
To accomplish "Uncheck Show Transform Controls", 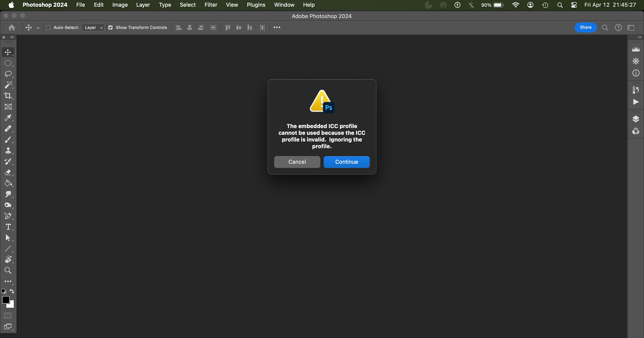I will 110,28.
